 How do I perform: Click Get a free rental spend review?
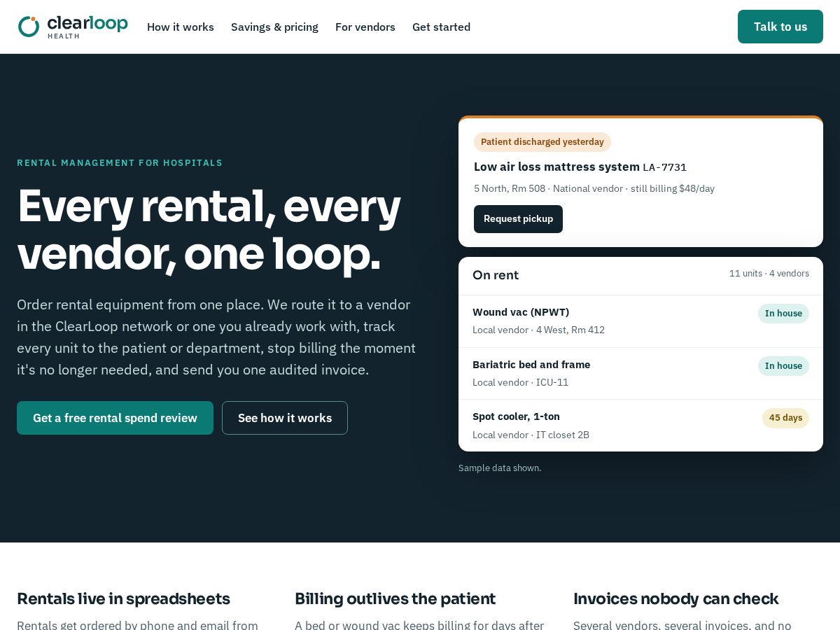tap(115, 418)
